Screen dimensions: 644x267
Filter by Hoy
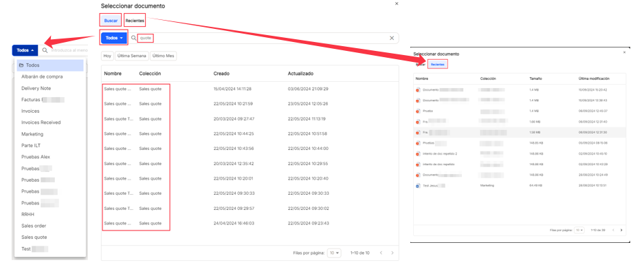[x=107, y=56]
